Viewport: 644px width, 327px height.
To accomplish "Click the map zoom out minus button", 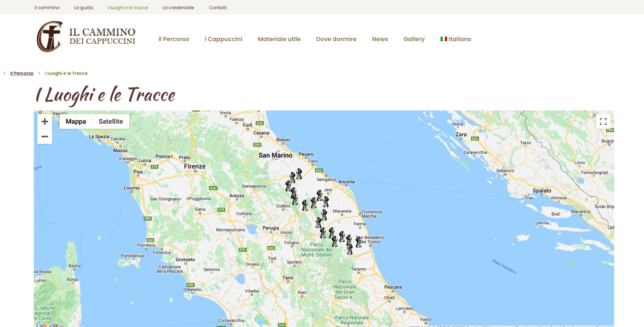I will (x=45, y=137).
